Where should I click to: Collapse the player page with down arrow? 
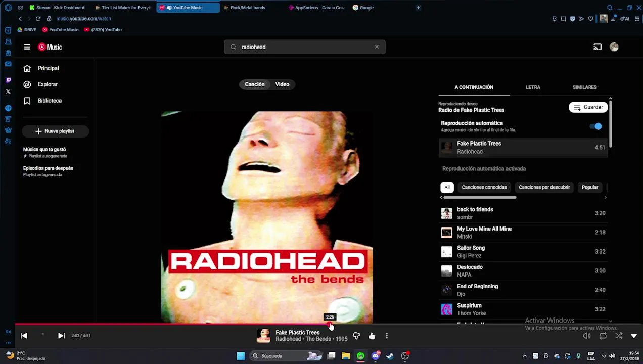click(634, 336)
